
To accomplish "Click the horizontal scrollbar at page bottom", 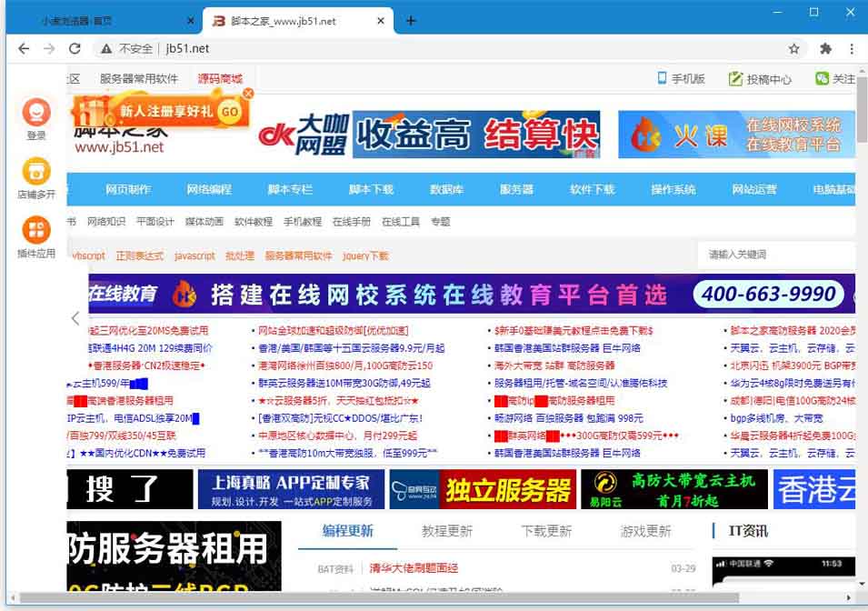I will (x=379, y=597).
